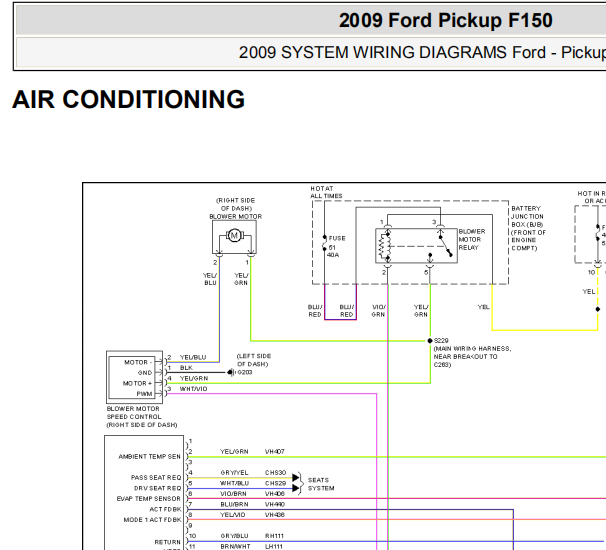Click the 'HOT AT ALL TIMES' label
606x550 pixels.
point(326,192)
